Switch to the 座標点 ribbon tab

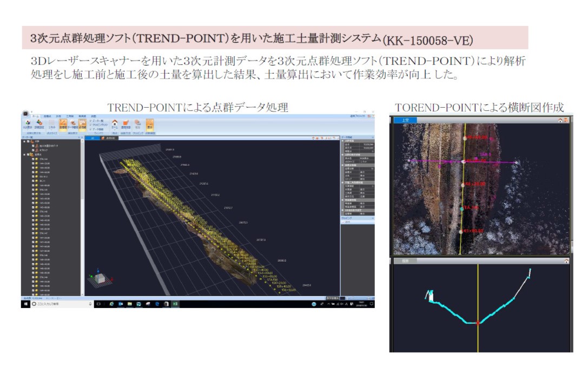point(48,116)
